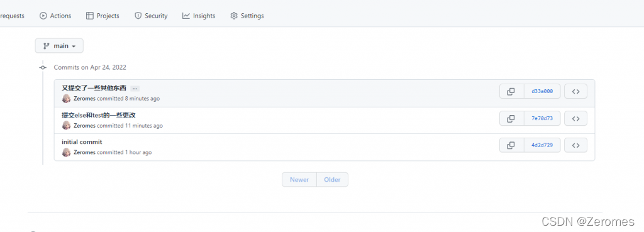Expand ellipsis description of the top commit
Screen dimensions: 644x232
(135, 89)
